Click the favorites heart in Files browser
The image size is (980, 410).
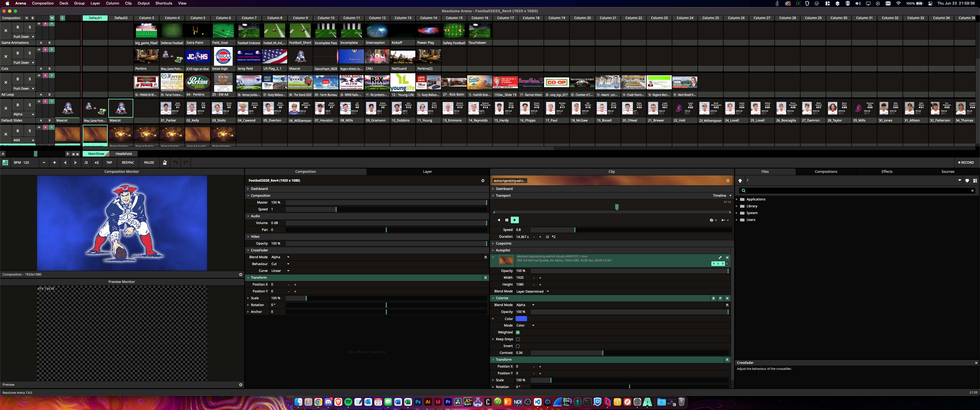(967, 181)
